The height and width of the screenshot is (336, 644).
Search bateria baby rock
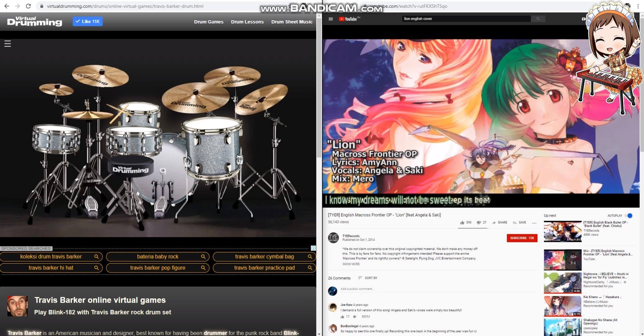[x=158, y=257]
